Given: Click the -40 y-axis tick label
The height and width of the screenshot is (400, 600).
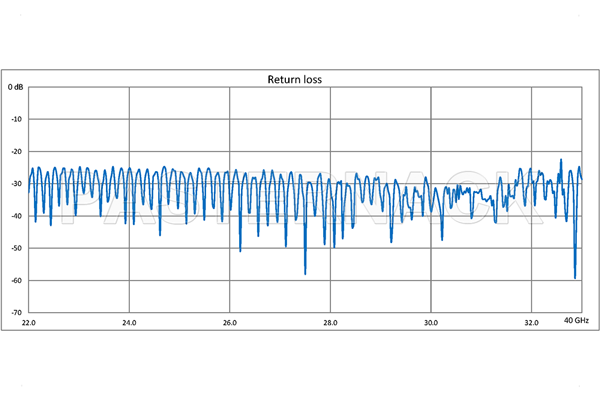Looking at the screenshot, I should [x=16, y=216].
